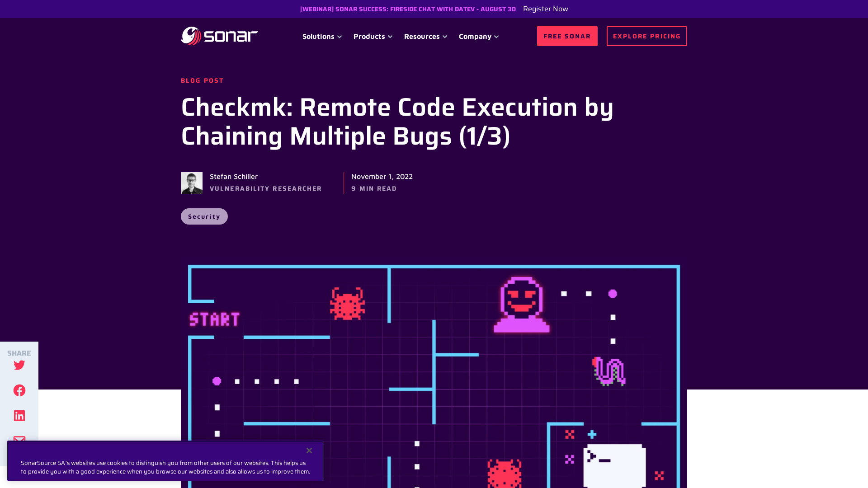Click the webinar announcement register icon
Screen dimensions: 868x488
[x=546, y=8]
